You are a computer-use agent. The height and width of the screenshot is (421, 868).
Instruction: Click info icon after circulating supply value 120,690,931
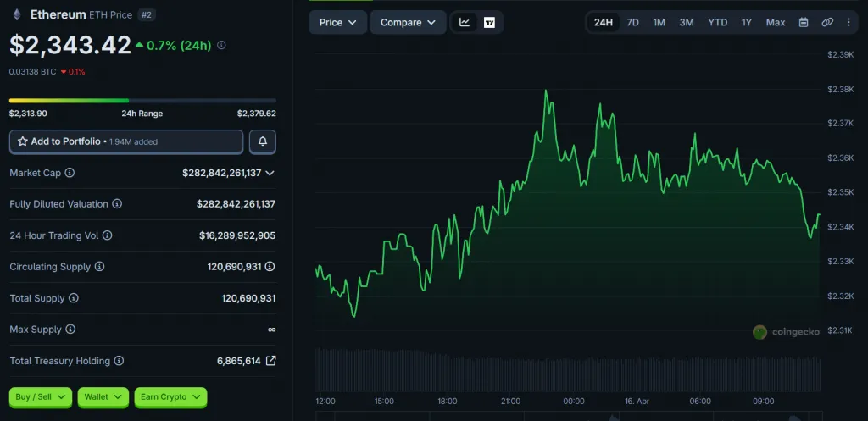pos(270,267)
